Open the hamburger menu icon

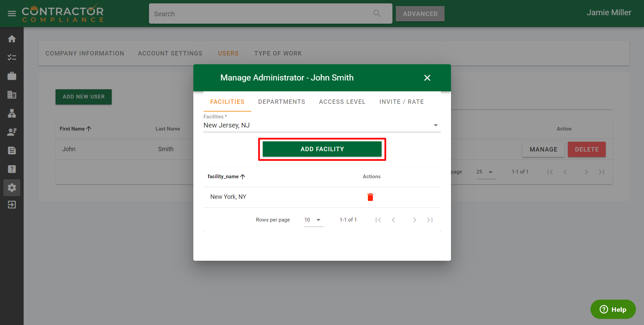pyautogui.click(x=12, y=14)
